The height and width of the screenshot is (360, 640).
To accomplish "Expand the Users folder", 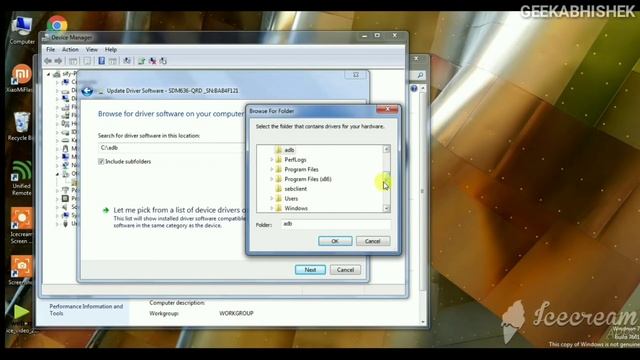I will (x=271, y=198).
